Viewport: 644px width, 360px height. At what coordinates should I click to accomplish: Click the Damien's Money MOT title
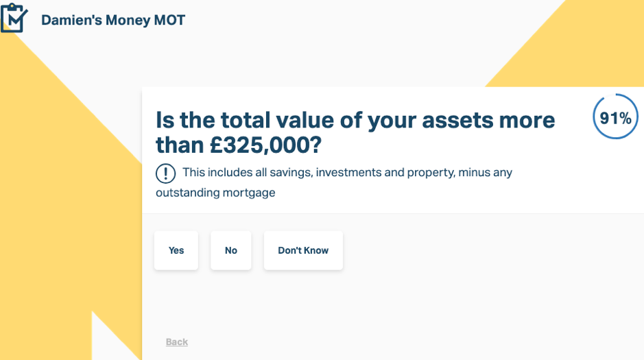click(x=113, y=20)
